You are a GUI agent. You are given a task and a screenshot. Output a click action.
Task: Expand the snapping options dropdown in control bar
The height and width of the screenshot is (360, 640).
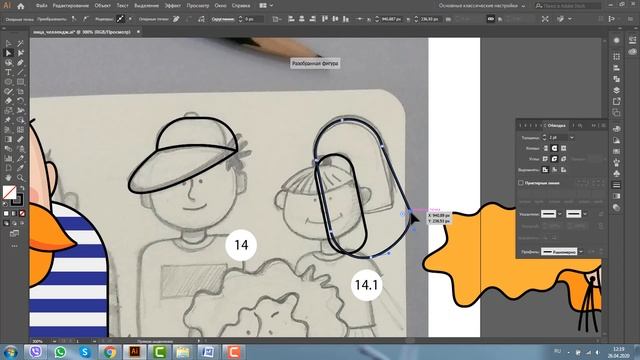(x=570, y=19)
